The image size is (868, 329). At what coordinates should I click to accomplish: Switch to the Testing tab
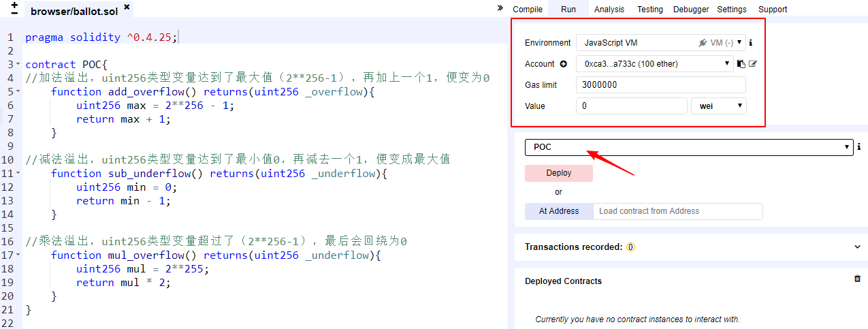pyautogui.click(x=650, y=10)
